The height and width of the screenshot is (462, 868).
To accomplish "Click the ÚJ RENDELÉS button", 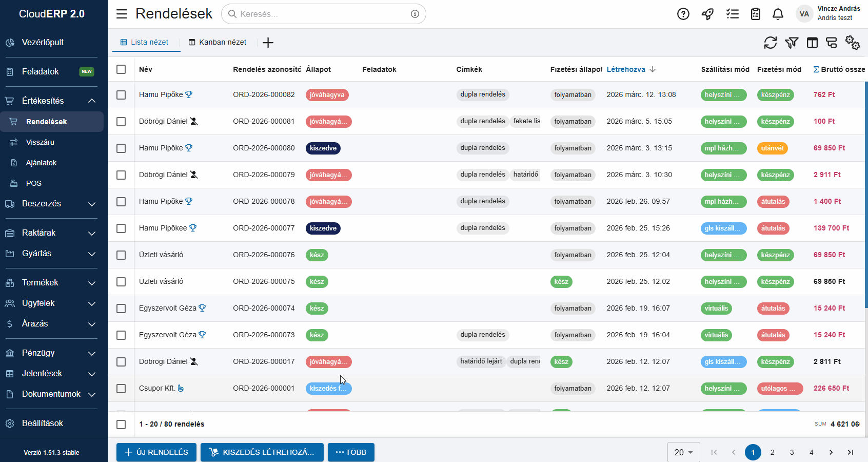I will pyautogui.click(x=156, y=452).
